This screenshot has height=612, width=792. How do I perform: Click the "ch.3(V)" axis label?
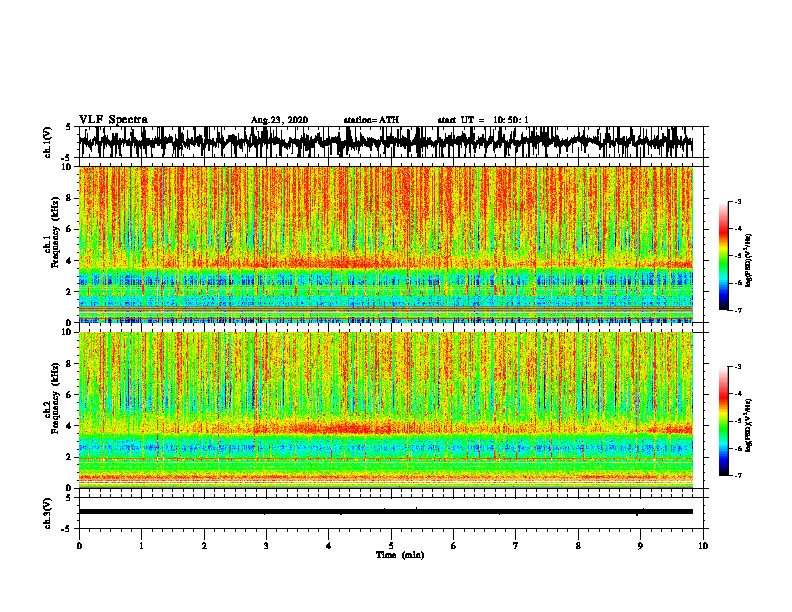pyautogui.click(x=47, y=513)
